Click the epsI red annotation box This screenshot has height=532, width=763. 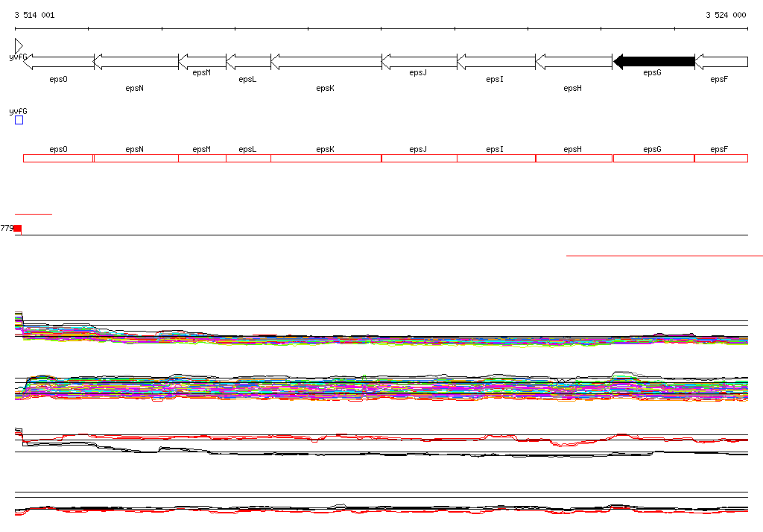point(496,158)
